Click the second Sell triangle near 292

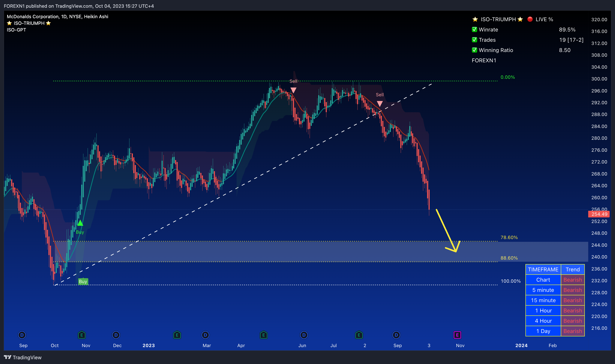380,104
